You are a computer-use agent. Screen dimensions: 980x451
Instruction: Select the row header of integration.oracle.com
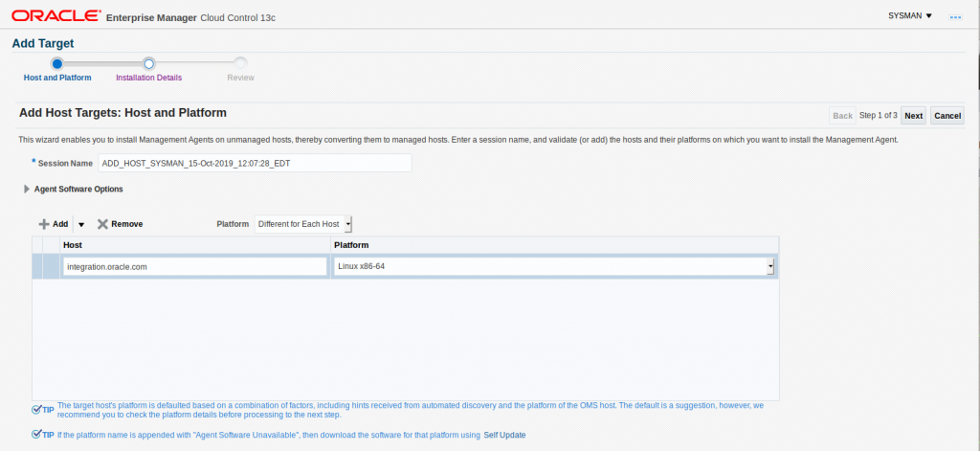[38, 267]
